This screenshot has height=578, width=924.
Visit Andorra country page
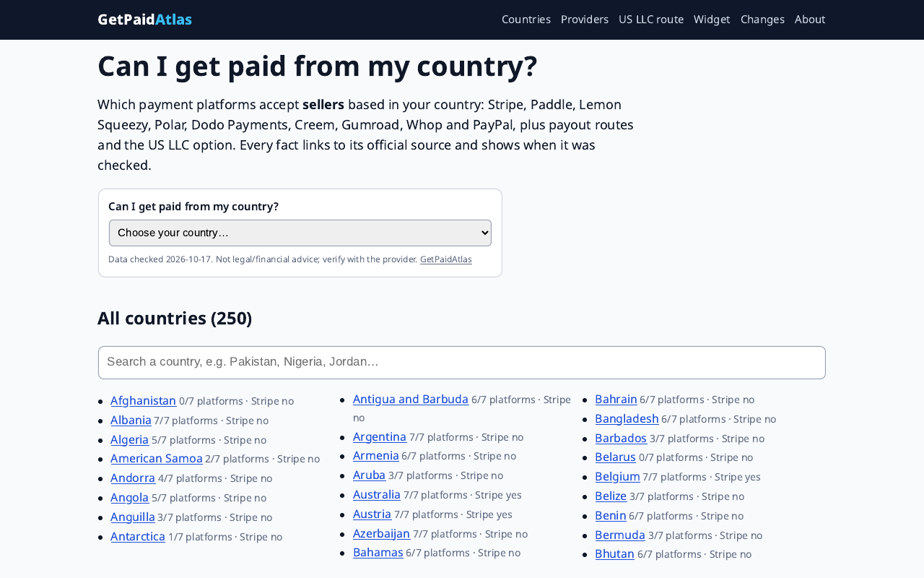tap(133, 478)
